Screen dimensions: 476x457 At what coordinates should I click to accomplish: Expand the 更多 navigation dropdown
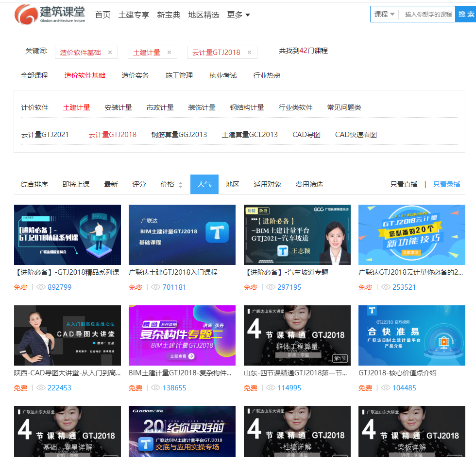click(x=238, y=15)
